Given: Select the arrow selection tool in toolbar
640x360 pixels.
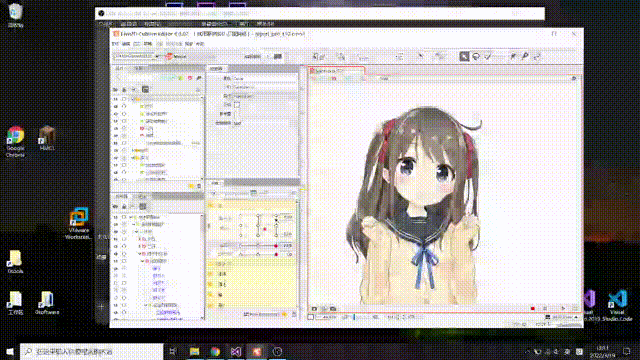Looking at the screenshot, I should click(x=464, y=56).
